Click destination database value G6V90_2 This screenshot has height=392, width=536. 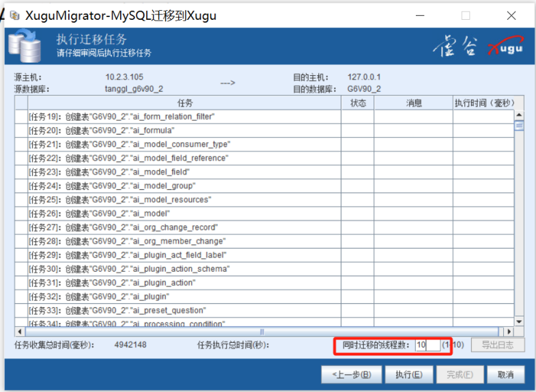coord(364,89)
